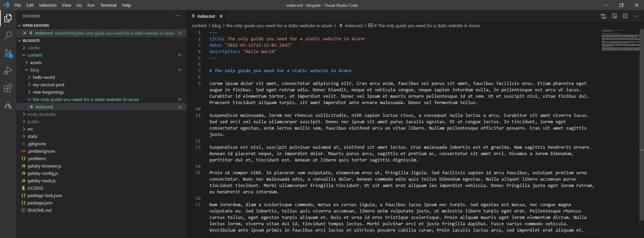Viewport: 644px width, 238px height.
Task: Click the blog breadcrumb in editor path
Action: [x=216, y=26]
